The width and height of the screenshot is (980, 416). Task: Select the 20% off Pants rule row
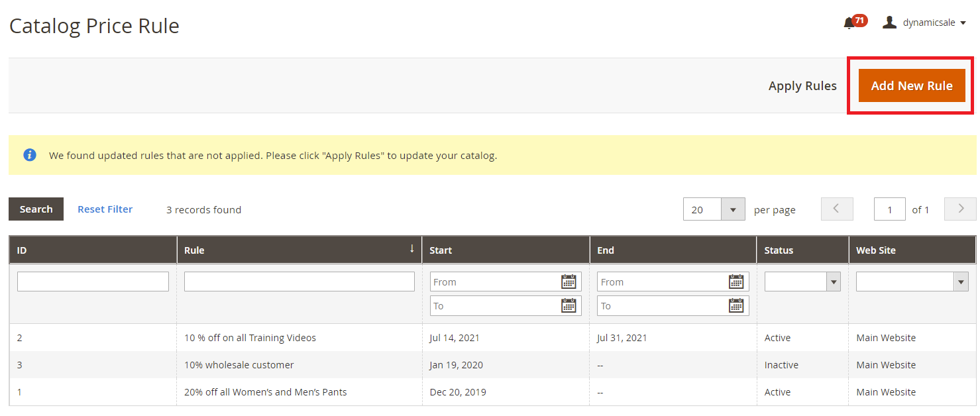click(x=265, y=392)
